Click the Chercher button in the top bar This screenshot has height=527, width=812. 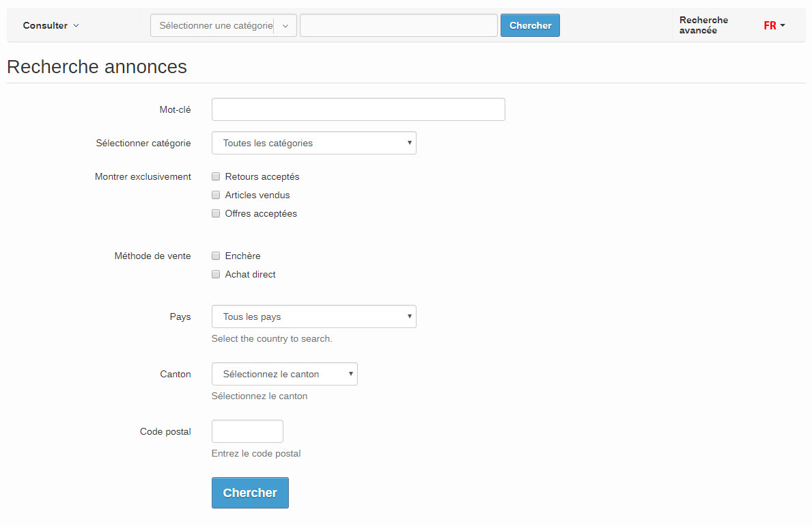pyautogui.click(x=530, y=25)
